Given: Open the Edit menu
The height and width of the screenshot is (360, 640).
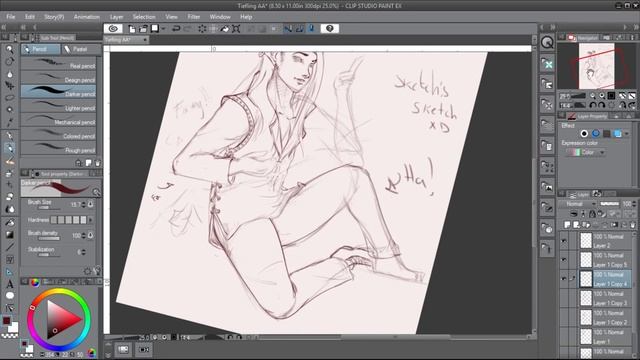Looking at the screenshot, I should click(x=29, y=17).
